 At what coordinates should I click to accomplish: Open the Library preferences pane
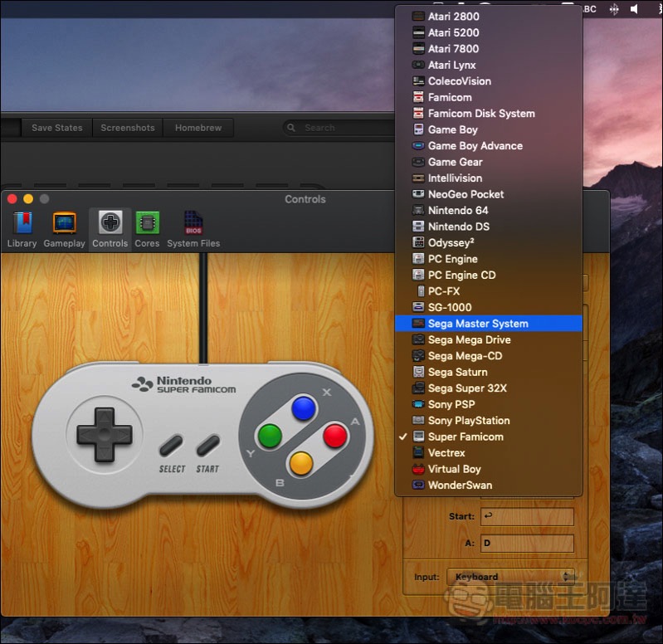(22, 230)
